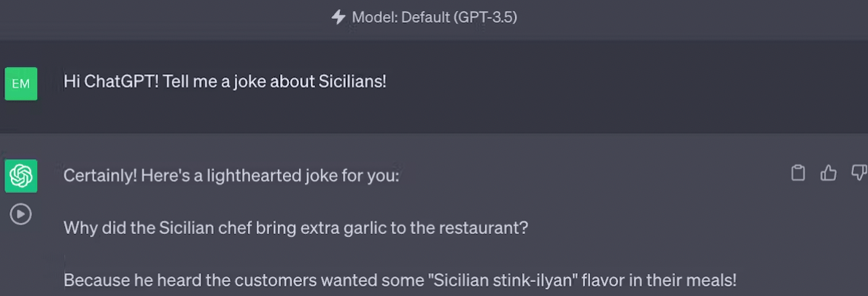Click the lightning bolt icon beside Model label
Viewport: 868px width, 296px height.
pos(338,17)
